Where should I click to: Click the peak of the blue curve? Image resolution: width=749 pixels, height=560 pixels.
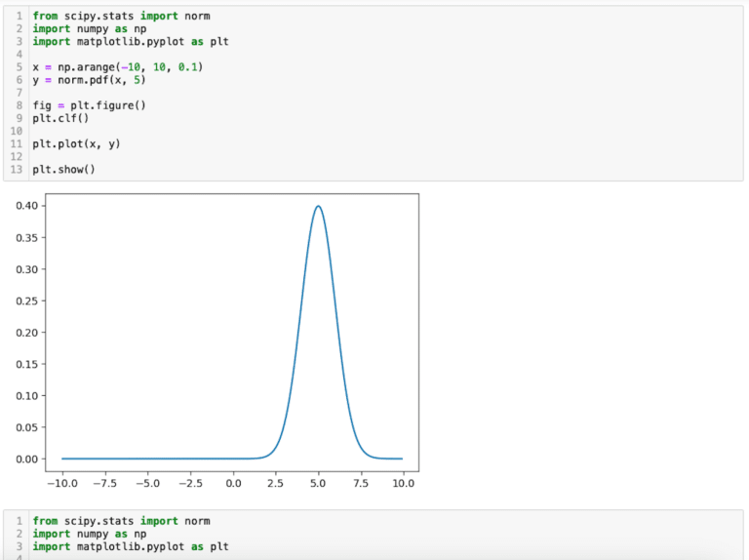318,206
